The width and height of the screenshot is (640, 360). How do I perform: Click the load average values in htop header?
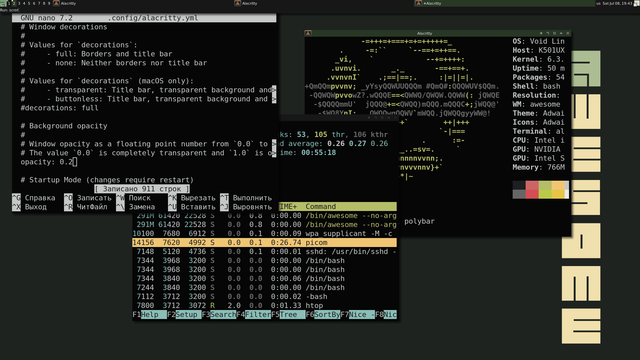point(358,144)
